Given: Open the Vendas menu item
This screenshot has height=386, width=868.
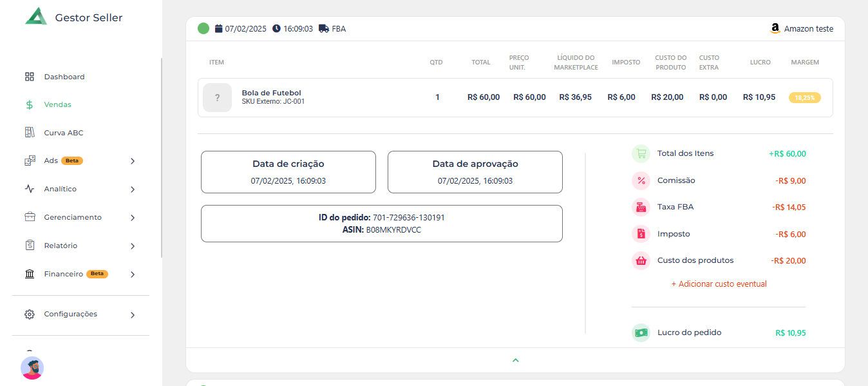Looking at the screenshot, I should [x=57, y=104].
